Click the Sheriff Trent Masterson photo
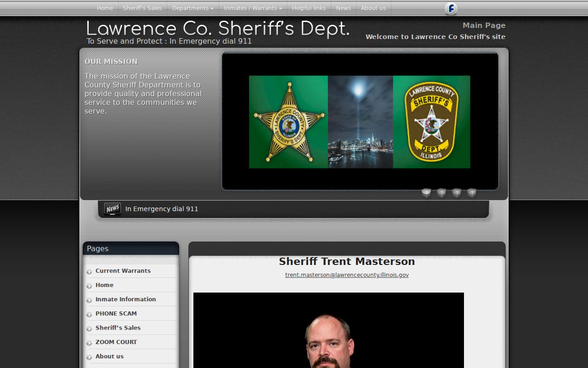 coord(328,330)
